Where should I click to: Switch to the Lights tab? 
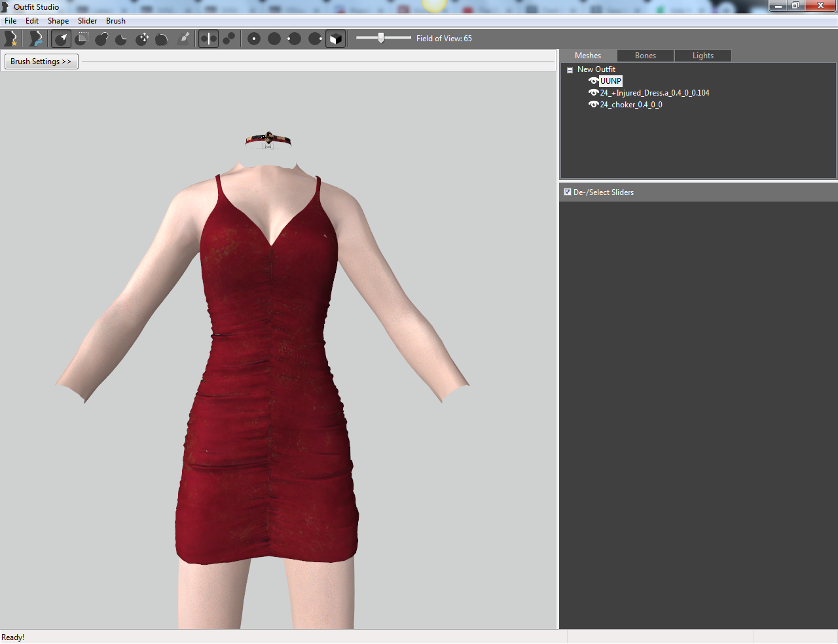pyautogui.click(x=703, y=56)
